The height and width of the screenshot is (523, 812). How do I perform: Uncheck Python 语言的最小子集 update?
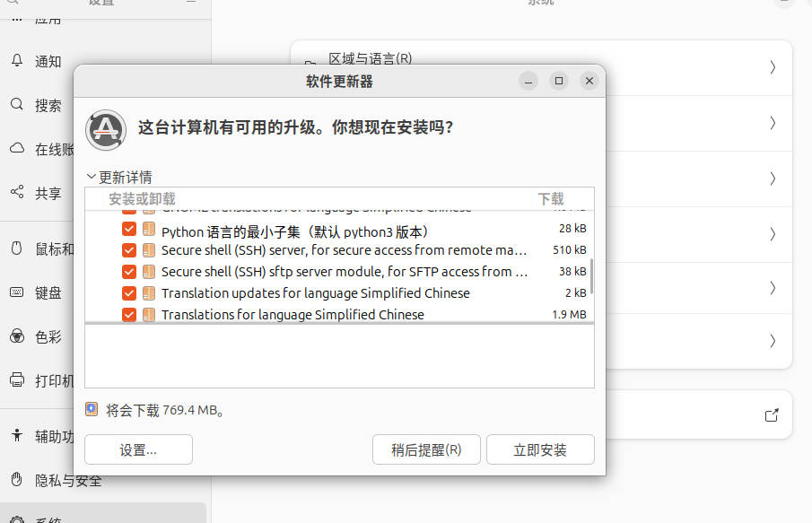(129, 229)
